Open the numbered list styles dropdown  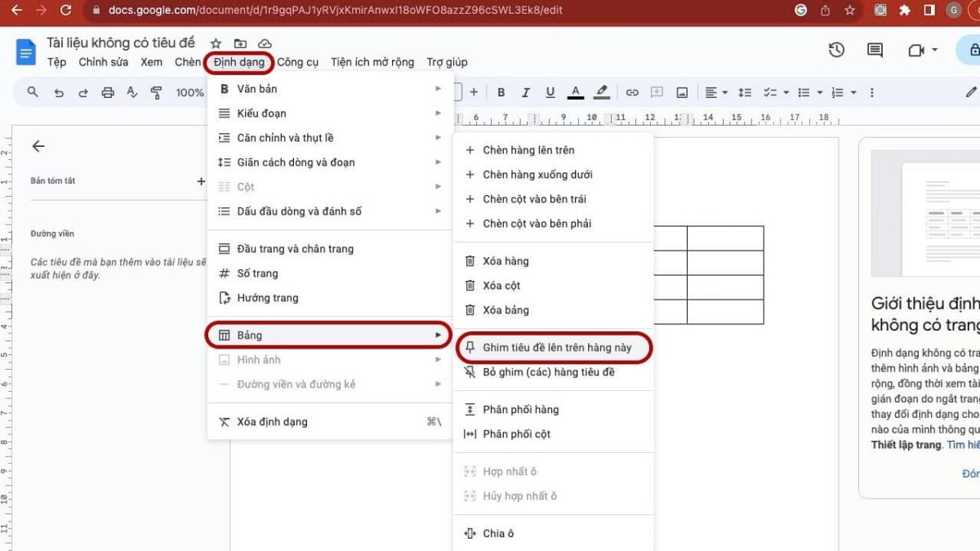(854, 92)
